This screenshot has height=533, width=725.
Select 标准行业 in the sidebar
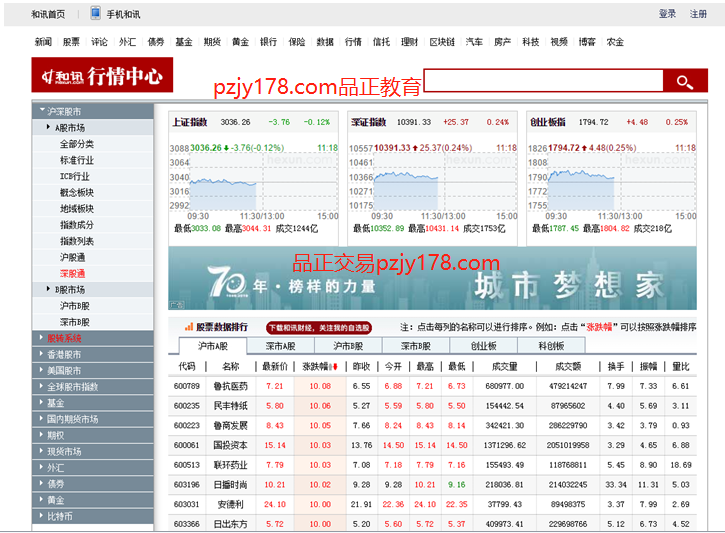click(77, 160)
